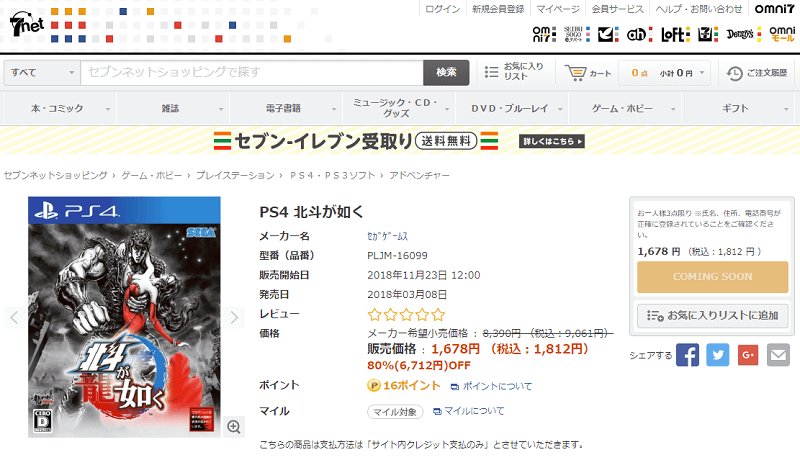Zoom the product image with magnifier
The image size is (800, 460).
[x=234, y=426]
